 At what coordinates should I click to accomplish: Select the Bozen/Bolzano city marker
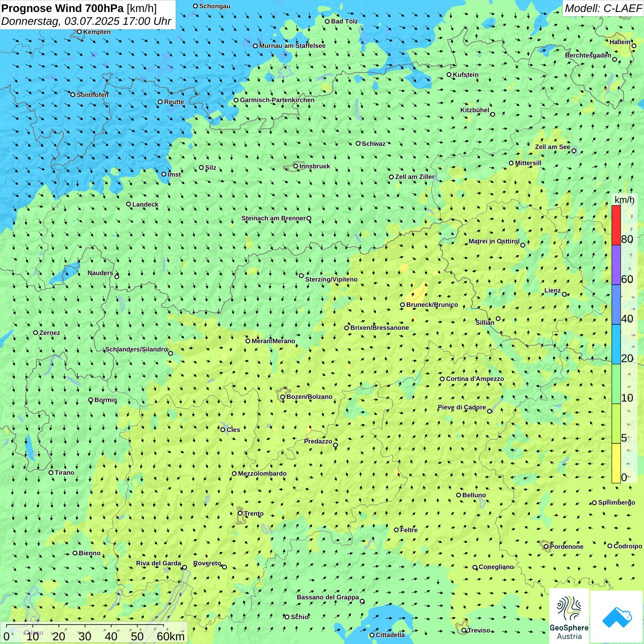[x=283, y=397]
